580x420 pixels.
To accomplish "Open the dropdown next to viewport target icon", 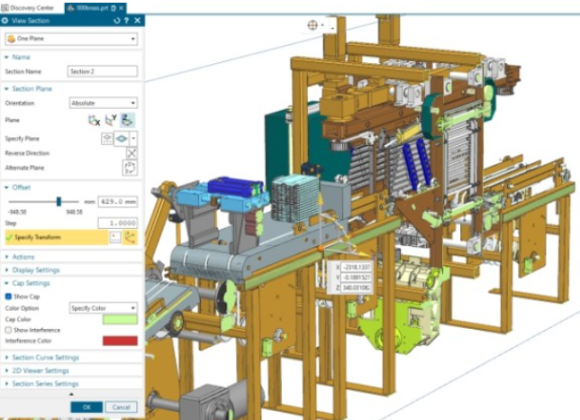I will (x=323, y=25).
